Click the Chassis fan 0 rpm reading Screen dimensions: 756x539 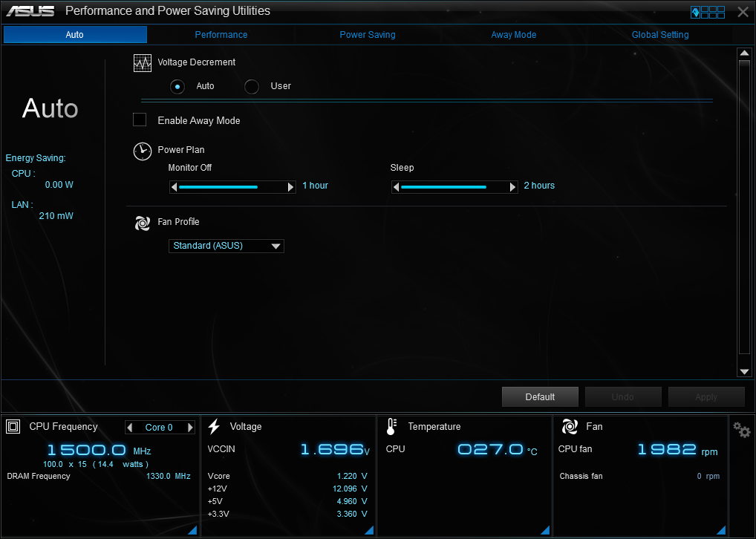[708, 477]
